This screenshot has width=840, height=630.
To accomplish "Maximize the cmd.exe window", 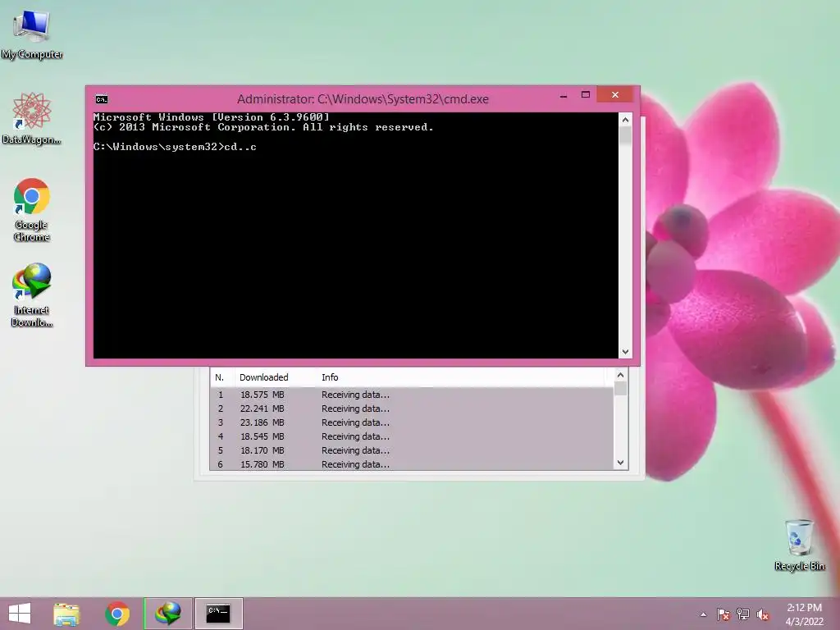I will [x=586, y=95].
